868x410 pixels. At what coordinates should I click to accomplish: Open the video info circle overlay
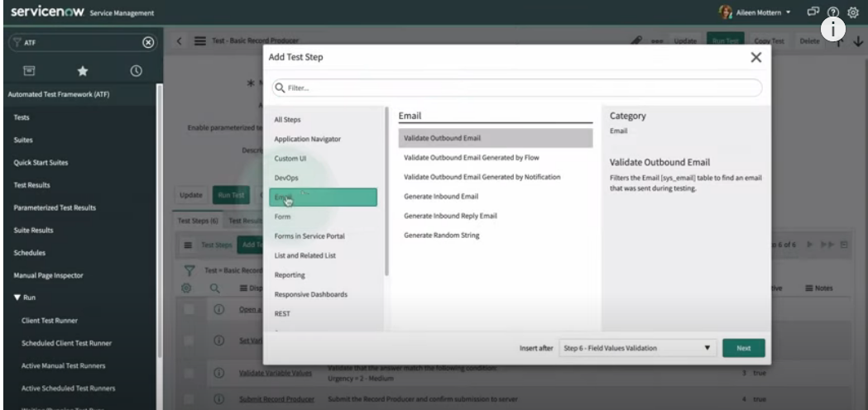(832, 29)
